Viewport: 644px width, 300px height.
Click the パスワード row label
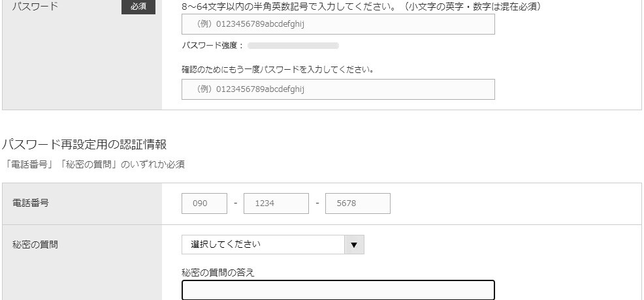(x=35, y=7)
